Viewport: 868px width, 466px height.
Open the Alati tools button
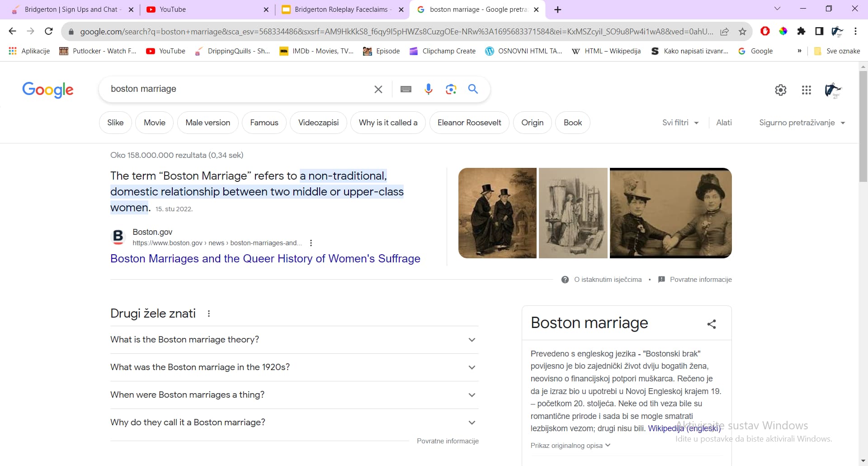pyautogui.click(x=724, y=123)
